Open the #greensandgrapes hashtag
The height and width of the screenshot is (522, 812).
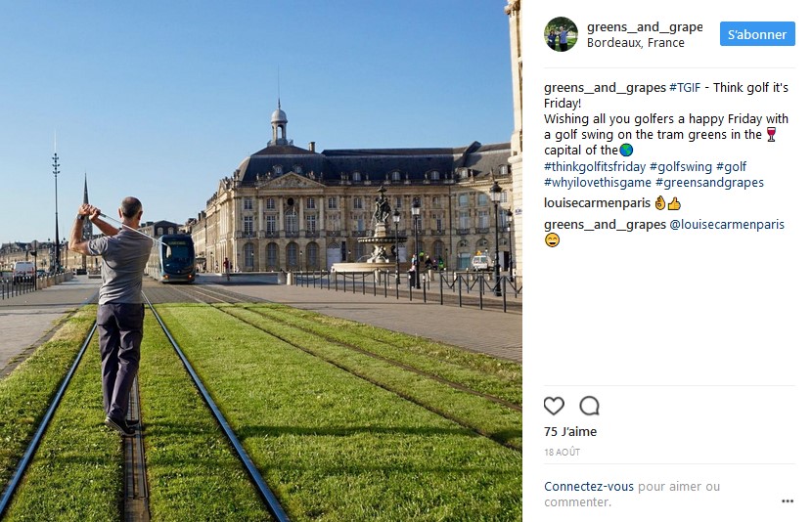click(709, 182)
